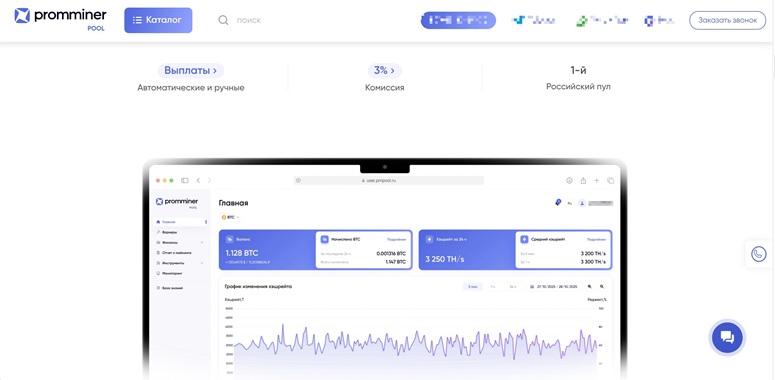Click the Комиссия label
Screen dimensions: 775x380
[x=385, y=88]
